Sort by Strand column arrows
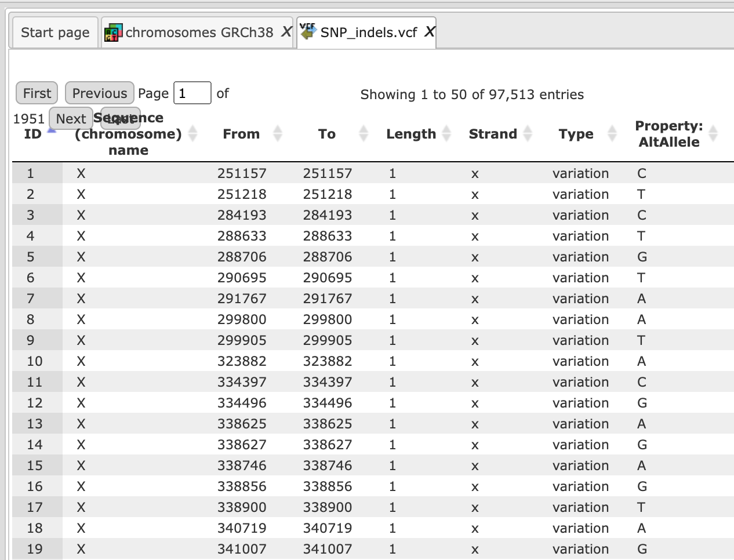Screen dimensions: 734x560 tap(528, 133)
